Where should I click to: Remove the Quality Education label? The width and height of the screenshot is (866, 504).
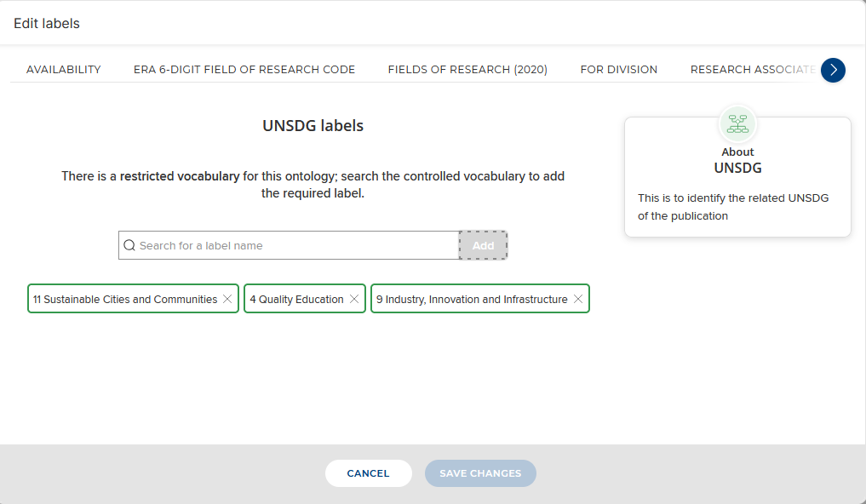(x=354, y=300)
